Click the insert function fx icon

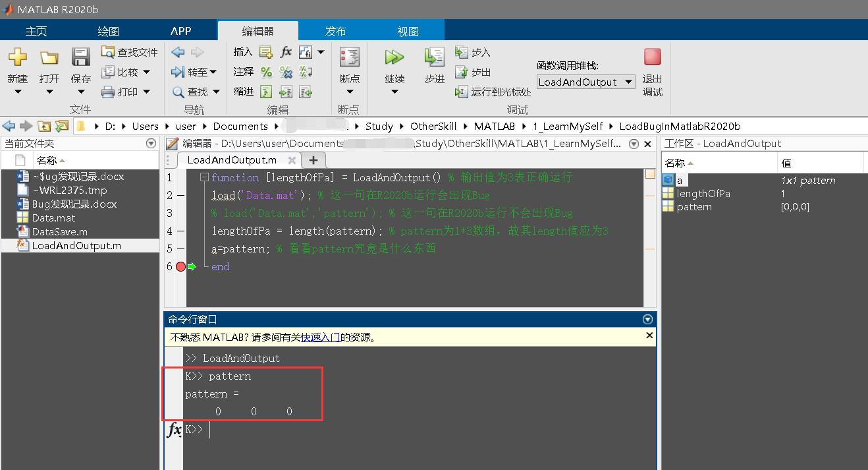(x=286, y=52)
